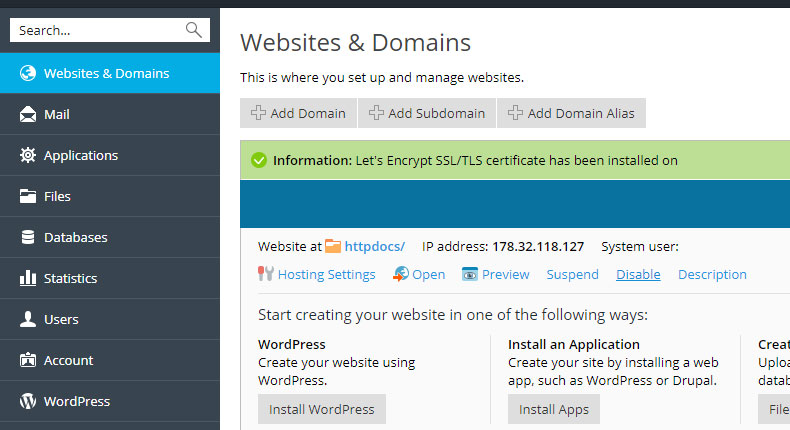Click the orange httpdocs folder icon
Viewport: 790px width, 430px height.
(x=333, y=246)
